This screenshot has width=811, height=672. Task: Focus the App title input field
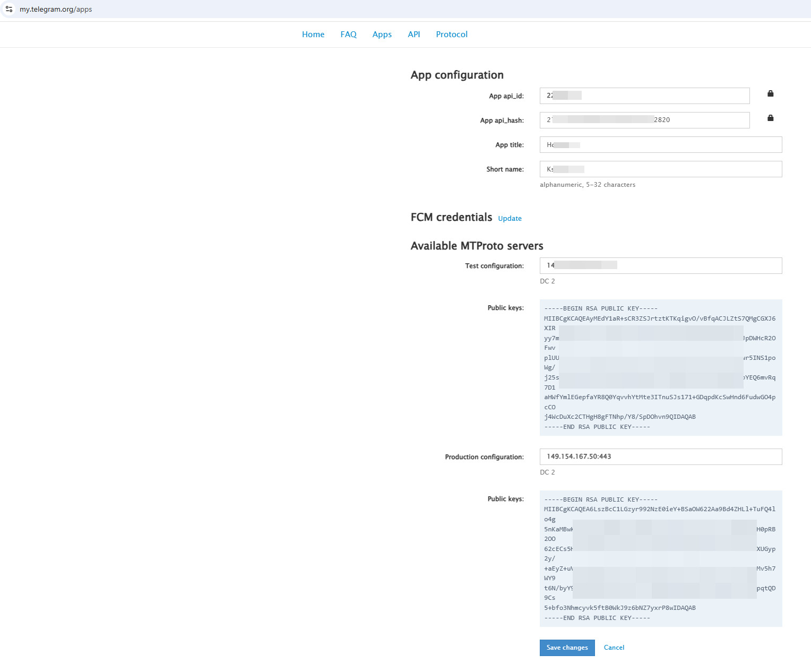tap(661, 144)
